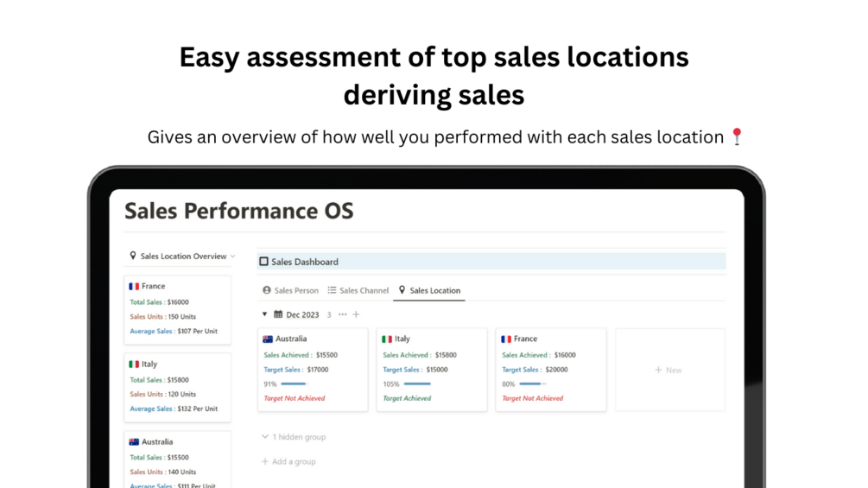Click Add a group
868x488 pixels.
point(288,461)
